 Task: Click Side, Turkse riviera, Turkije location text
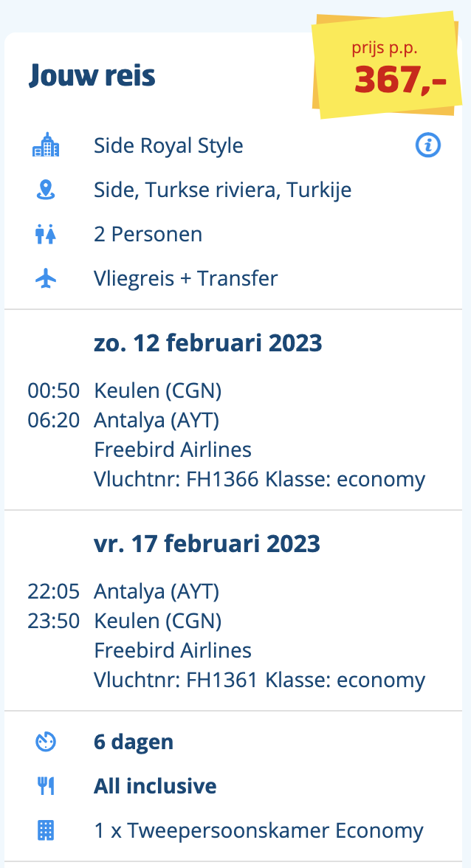[x=222, y=190]
